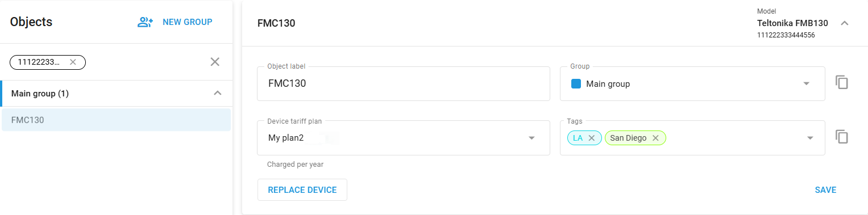Screen dimensions: 868x215
Task: Collapse the FMC130 details panel chevron
Action: (x=845, y=23)
